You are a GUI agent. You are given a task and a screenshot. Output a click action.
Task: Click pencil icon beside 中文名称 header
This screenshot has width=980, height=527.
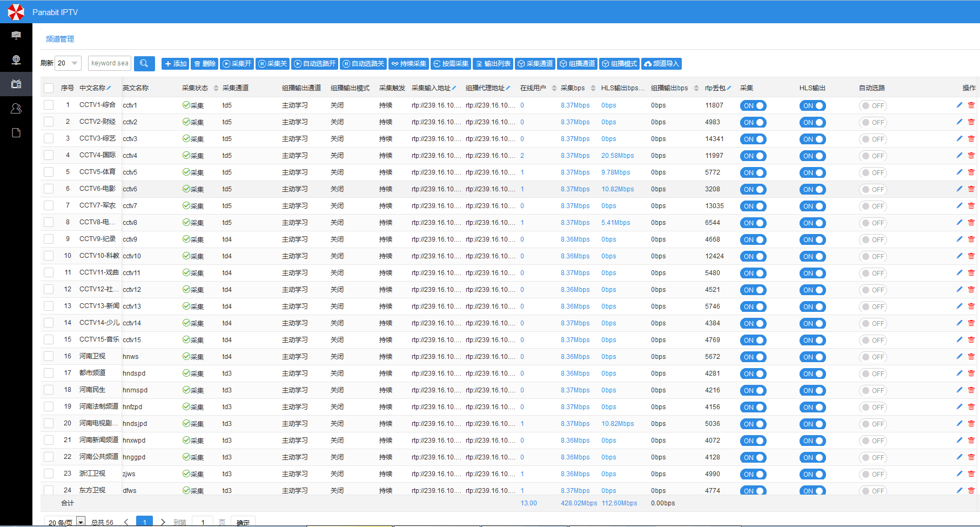tap(109, 88)
